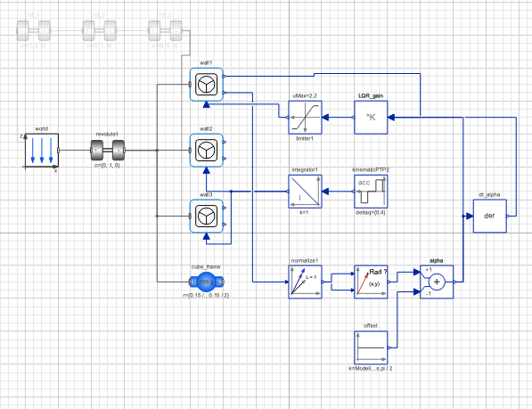Screen dimensions: 532x409
Task: Select the wall1 wheel block
Action: pos(206,85)
